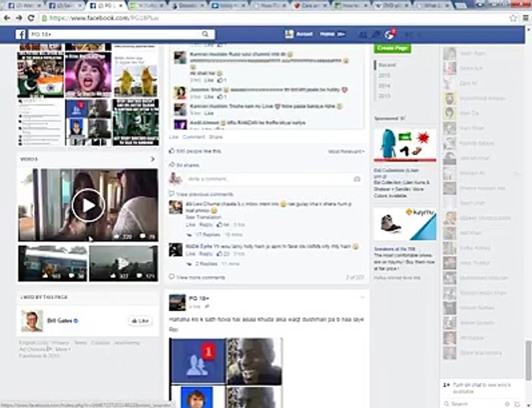Click the Comment link under the post
532x408 pixels.
[x=194, y=137]
